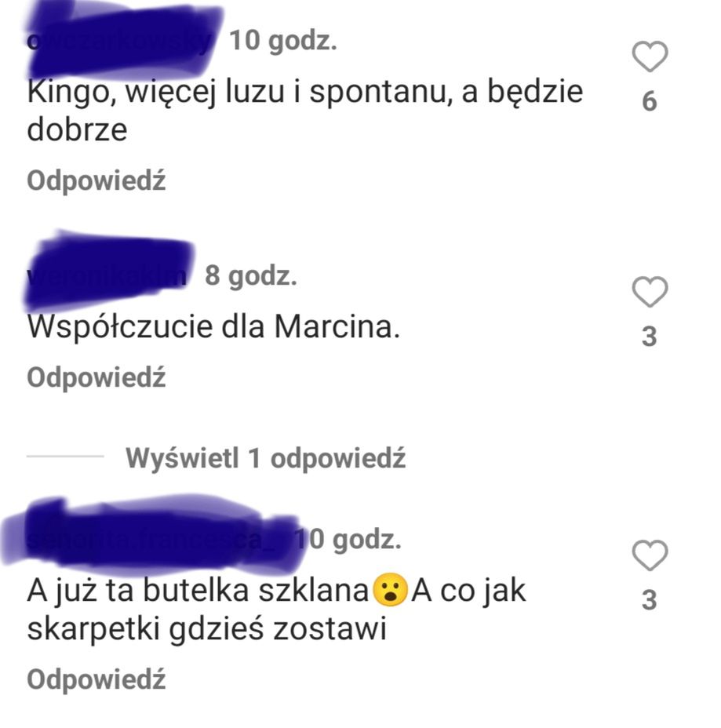
Task: Reply to the "Kingo, więcej luzu" comment
Action: (x=96, y=180)
